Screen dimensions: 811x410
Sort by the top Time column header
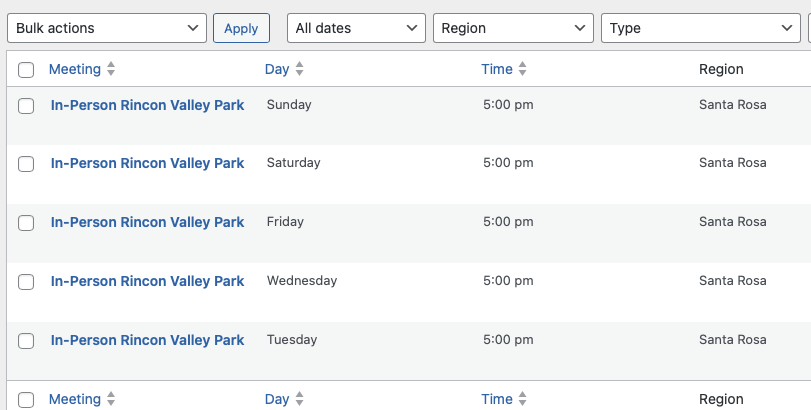tap(497, 70)
